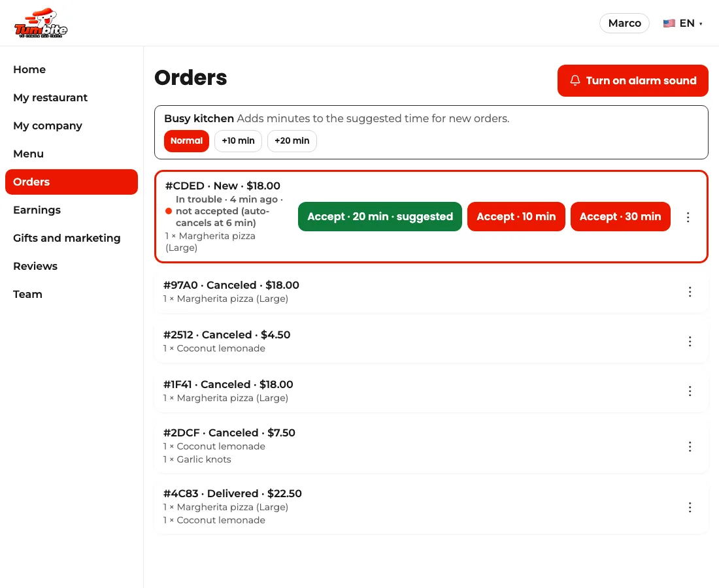This screenshot has height=588, width=719.
Task: Open options menu for order #2512
Action: pyautogui.click(x=690, y=342)
